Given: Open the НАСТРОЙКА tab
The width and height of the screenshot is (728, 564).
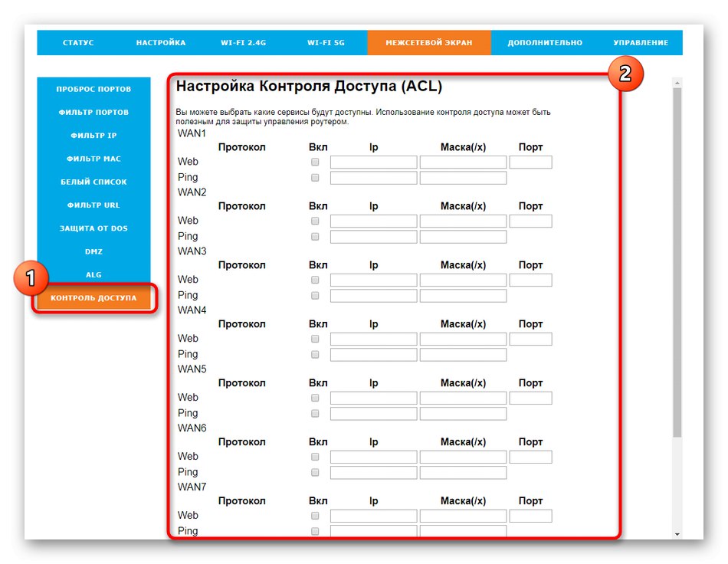Looking at the screenshot, I should coord(161,43).
